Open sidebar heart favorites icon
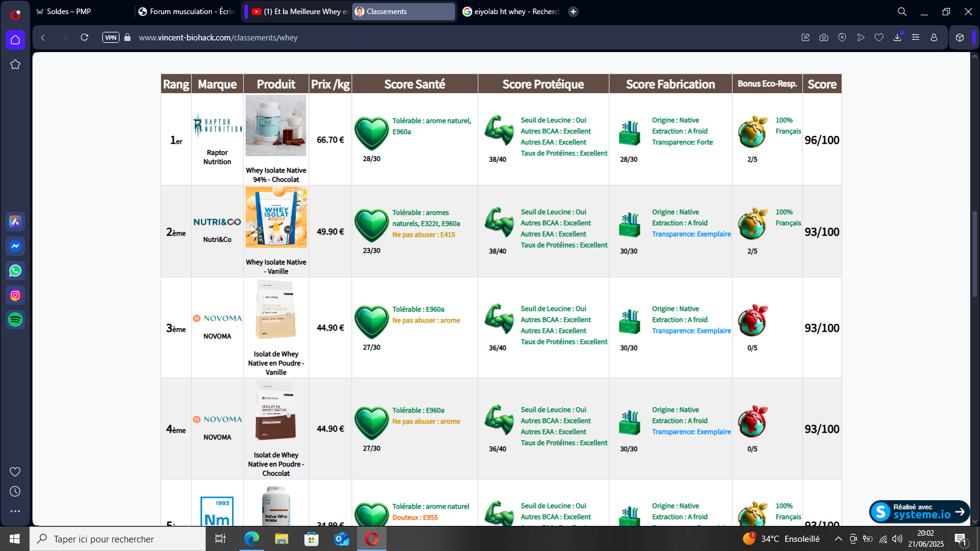Screen dimensions: 980x551 click(15, 471)
